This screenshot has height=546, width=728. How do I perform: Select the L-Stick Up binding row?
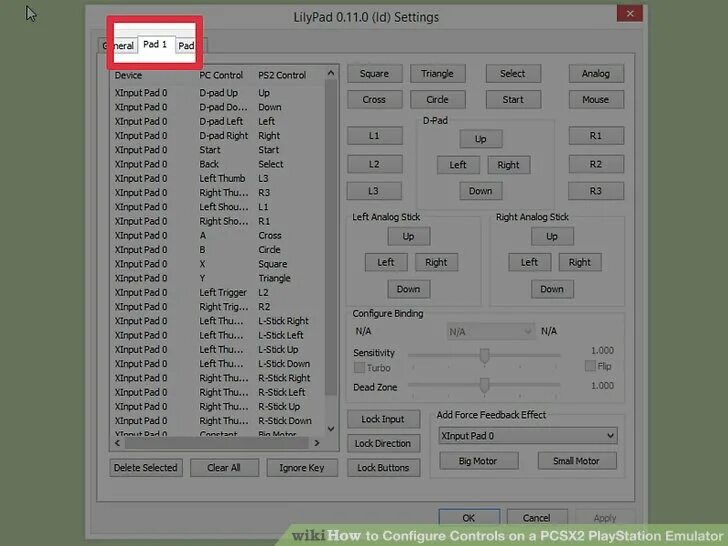218,350
